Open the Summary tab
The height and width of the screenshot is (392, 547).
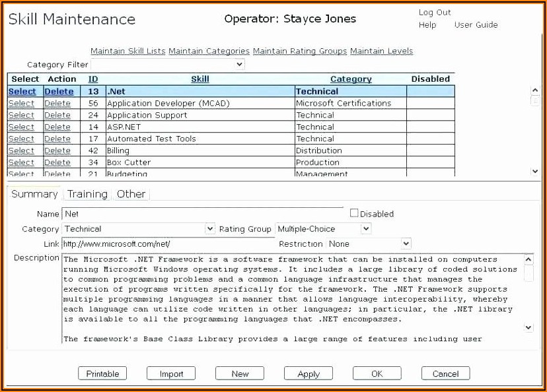coord(34,194)
